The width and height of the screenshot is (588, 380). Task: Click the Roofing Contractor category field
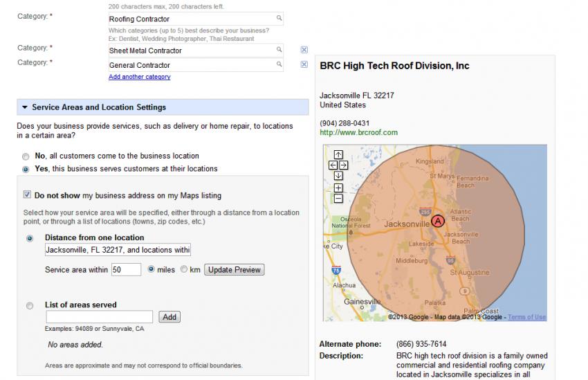pyautogui.click(x=196, y=19)
